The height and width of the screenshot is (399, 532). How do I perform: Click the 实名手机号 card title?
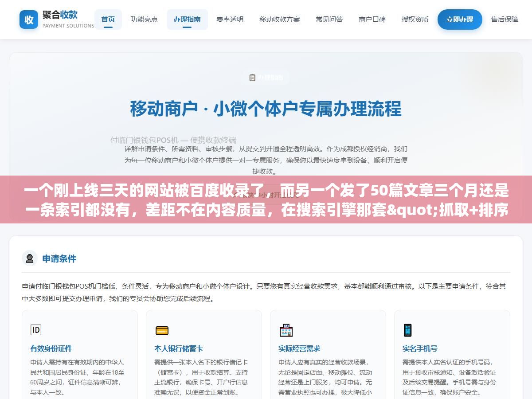(420, 348)
